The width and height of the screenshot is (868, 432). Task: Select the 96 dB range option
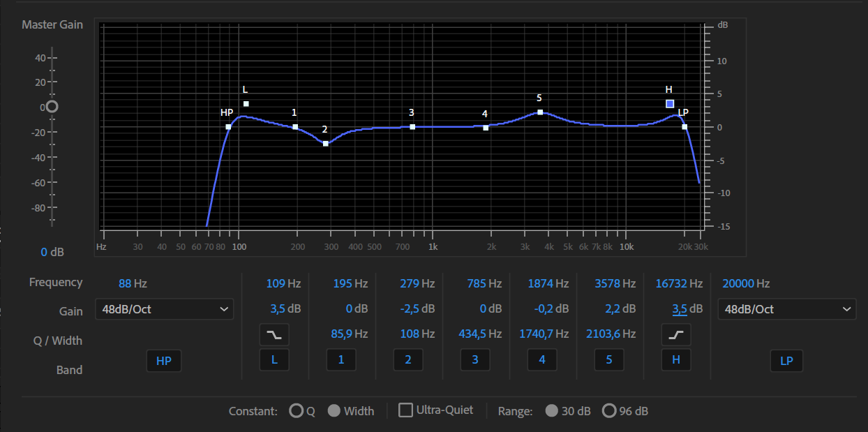pyautogui.click(x=609, y=410)
